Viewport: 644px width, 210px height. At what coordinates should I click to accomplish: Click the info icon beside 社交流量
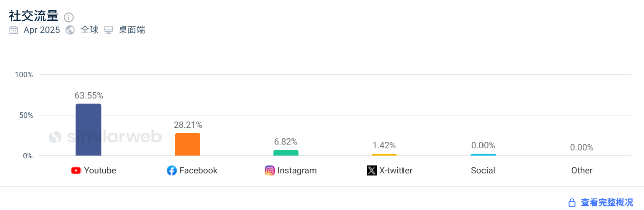pyautogui.click(x=69, y=17)
